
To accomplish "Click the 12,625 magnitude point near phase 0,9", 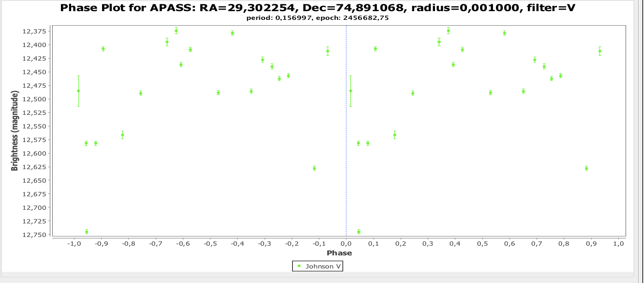I will 586,168.
